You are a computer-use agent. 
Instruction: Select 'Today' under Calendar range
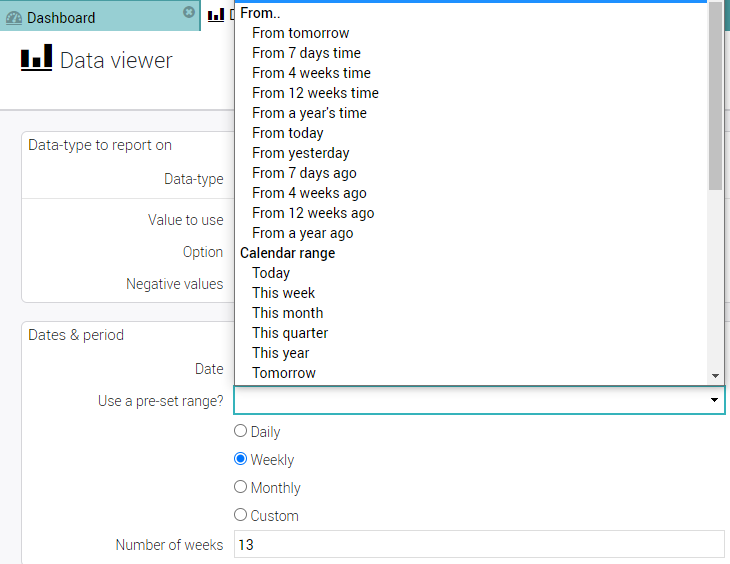point(271,273)
